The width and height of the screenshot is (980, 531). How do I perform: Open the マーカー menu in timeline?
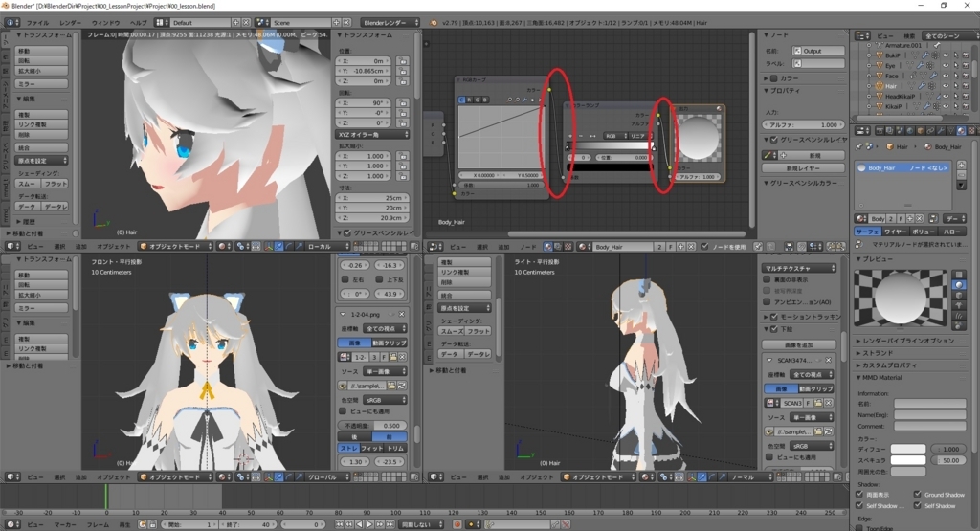click(x=65, y=524)
